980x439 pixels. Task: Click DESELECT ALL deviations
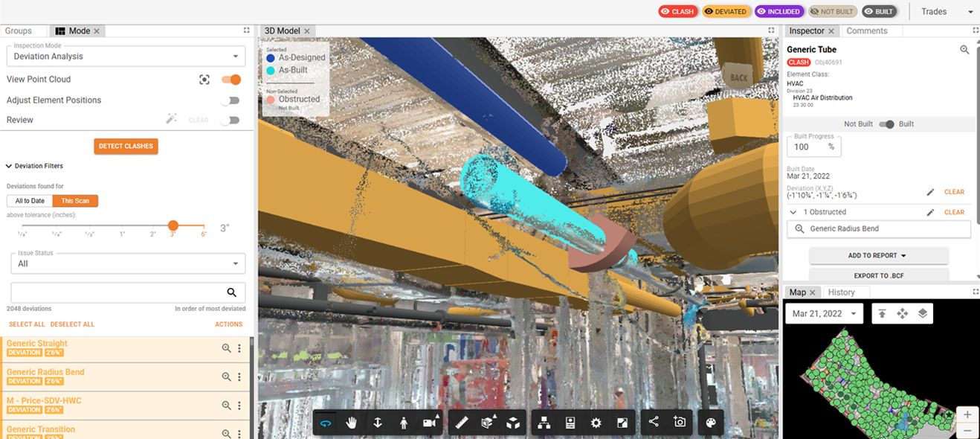click(x=72, y=324)
